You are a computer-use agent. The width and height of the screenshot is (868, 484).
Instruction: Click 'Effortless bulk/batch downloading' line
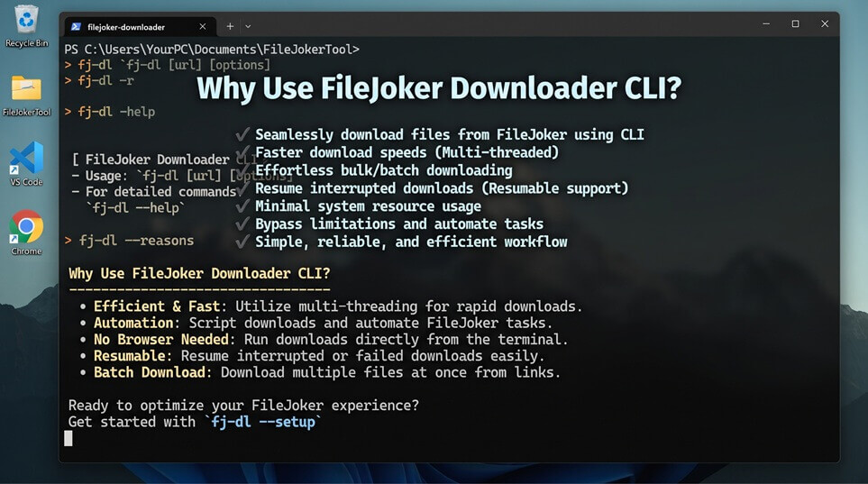tap(384, 170)
